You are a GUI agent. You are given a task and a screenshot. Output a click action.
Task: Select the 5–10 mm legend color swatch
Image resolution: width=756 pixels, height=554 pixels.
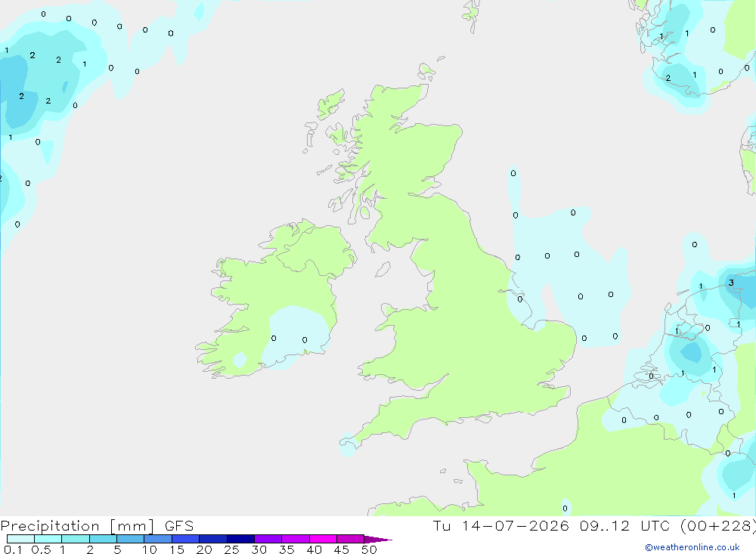(x=131, y=539)
